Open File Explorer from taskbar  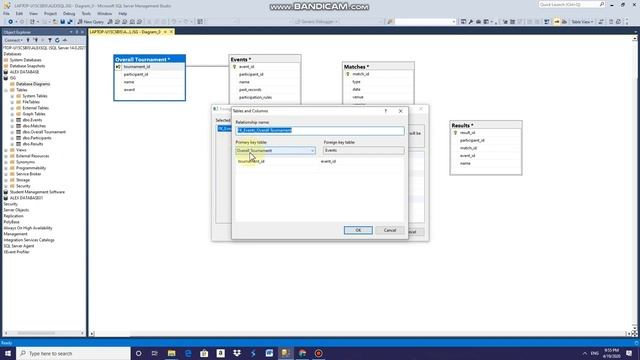171,353
